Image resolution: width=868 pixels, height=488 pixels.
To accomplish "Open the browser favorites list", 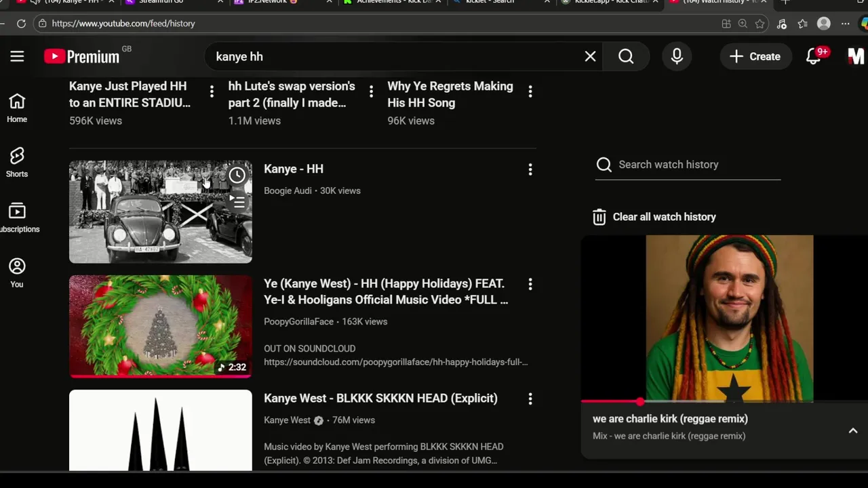I will 803,24.
